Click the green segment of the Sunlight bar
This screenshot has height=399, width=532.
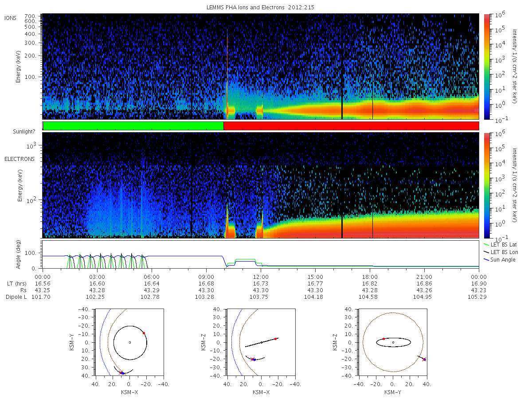point(133,126)
